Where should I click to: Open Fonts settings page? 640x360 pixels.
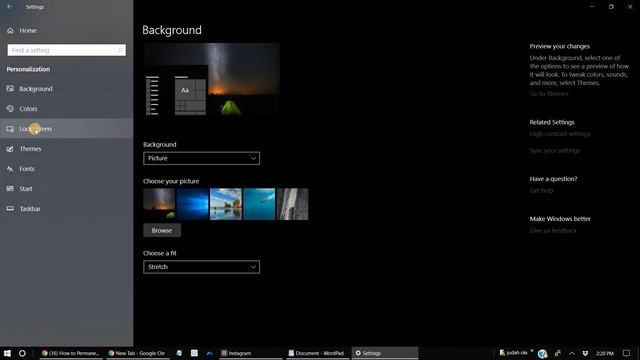(x=67, y=169)
